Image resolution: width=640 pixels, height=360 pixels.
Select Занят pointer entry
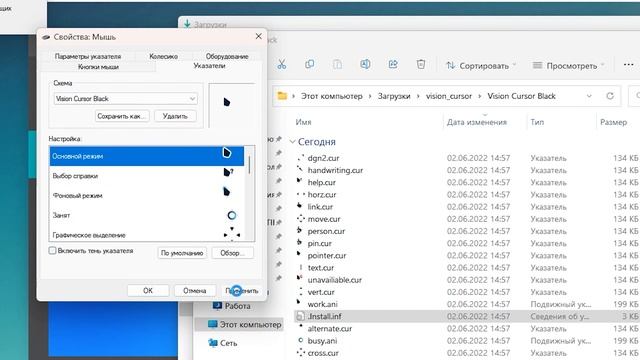click(147, 215)
